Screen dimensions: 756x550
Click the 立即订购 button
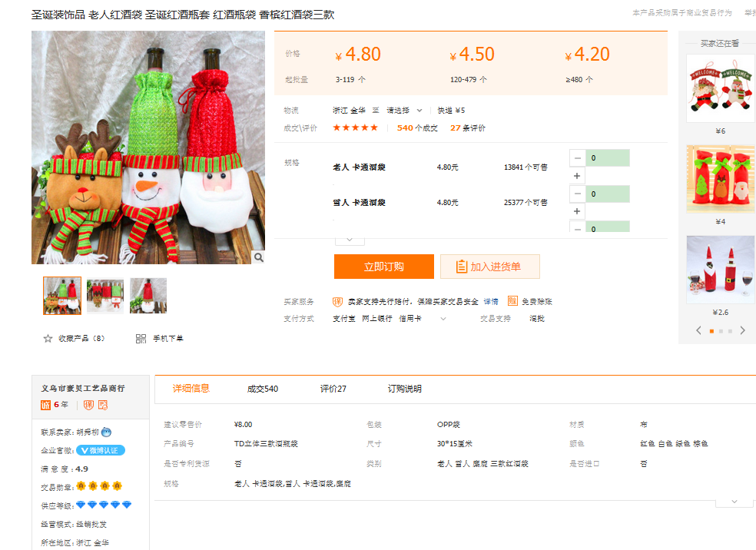coord(383,267)
